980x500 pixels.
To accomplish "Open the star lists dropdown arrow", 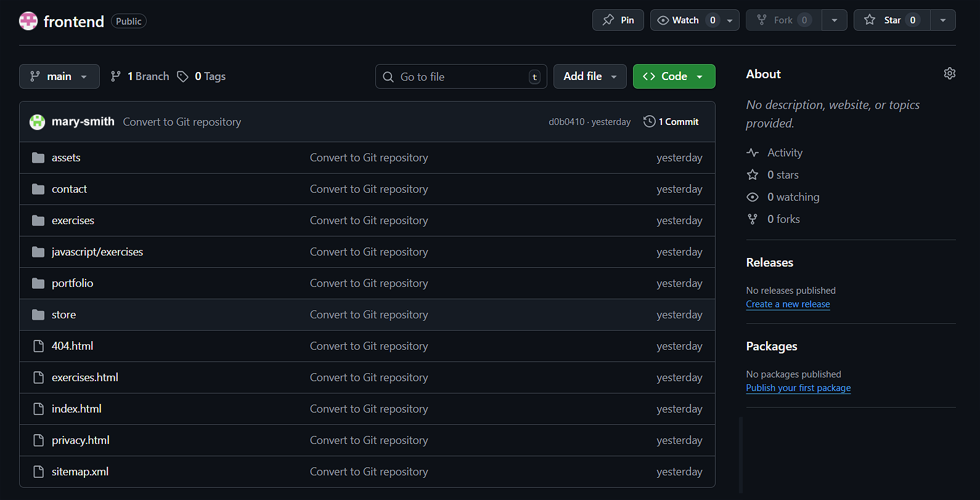I will click(x=942, y=20).
